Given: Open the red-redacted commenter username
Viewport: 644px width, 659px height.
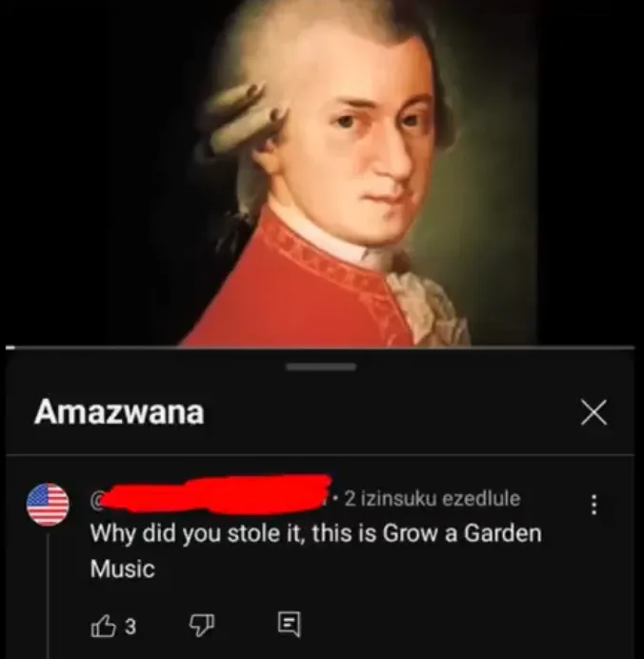Looking at the screenshot, I should [211, 494].
